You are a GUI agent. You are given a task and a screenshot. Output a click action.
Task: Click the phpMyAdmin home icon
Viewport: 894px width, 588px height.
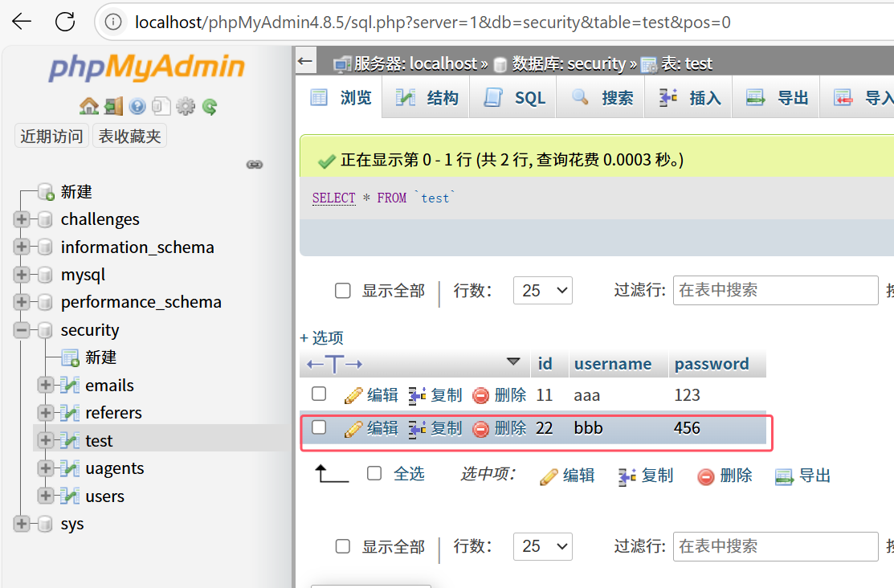tap(88, 106)
